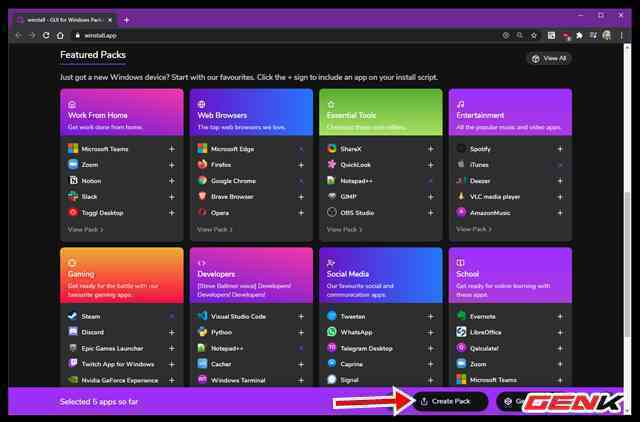Screen dimensions: 640x422
Task: Click the VLC media player icon
Action: click(461, 196)
